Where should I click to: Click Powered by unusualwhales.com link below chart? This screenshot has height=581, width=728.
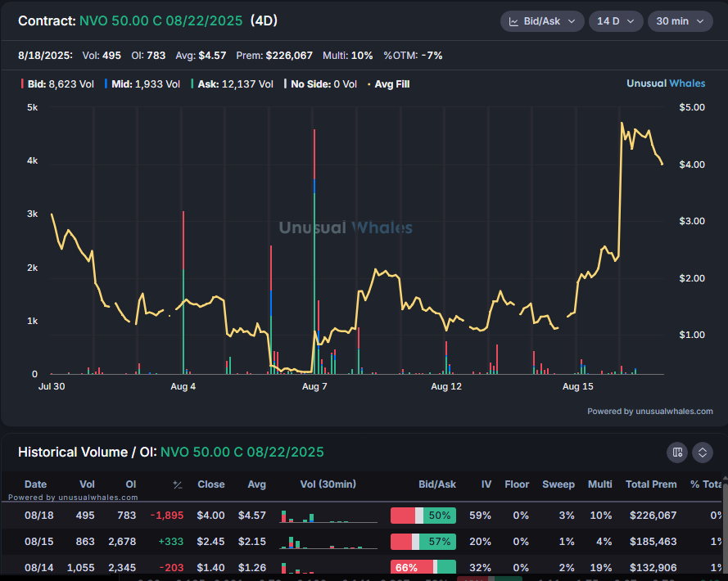click(x=649, y=412)
